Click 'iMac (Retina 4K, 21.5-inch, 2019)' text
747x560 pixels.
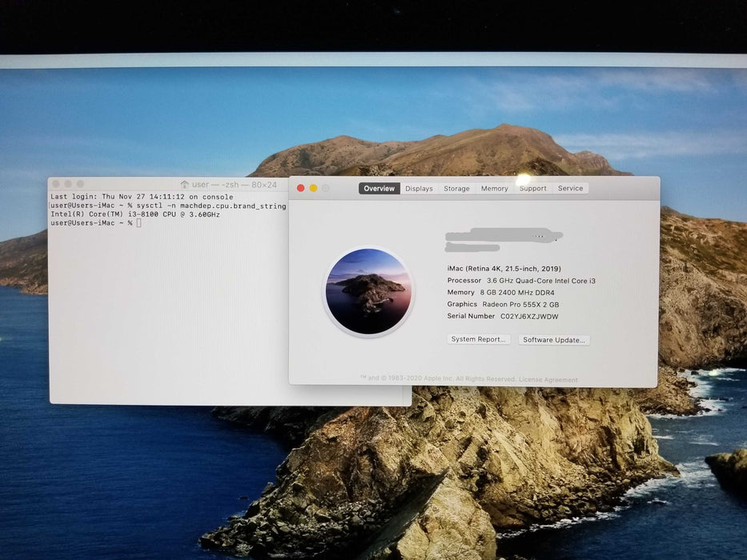click(504, 269)
